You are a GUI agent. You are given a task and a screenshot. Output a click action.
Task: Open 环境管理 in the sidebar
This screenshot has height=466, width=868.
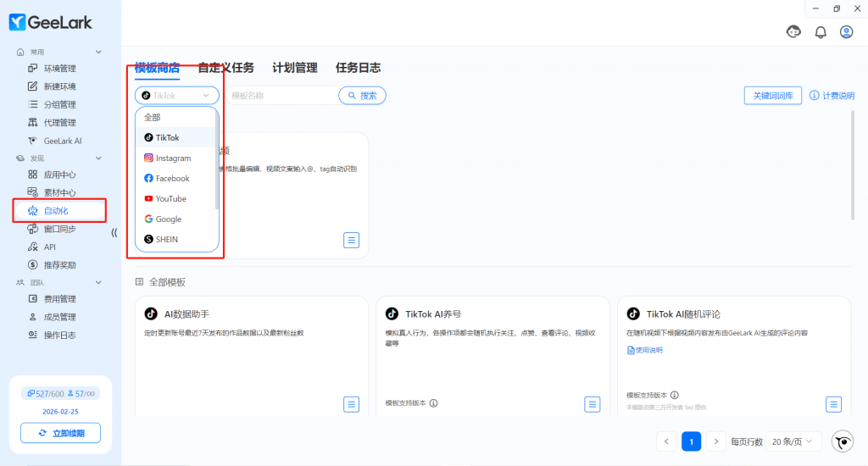[x=59, y=69]
